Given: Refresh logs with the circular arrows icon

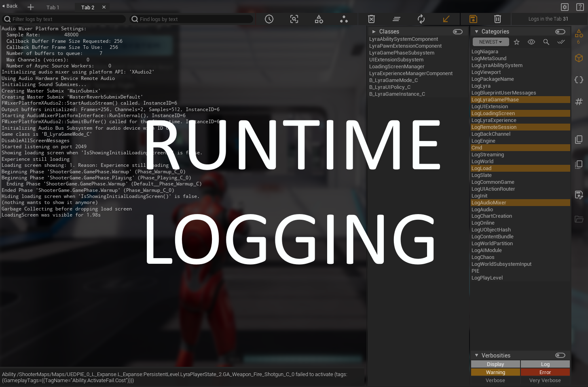Looking at the screenshot, I should click(x=421, y=19).
